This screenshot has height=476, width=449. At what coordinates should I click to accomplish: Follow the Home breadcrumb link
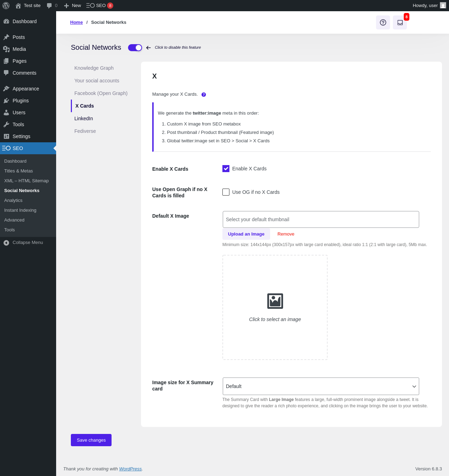click(76, 22)
